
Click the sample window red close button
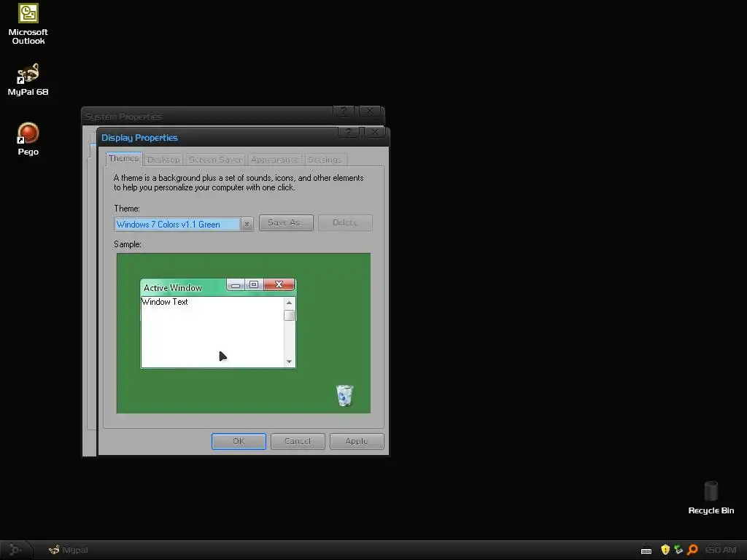(x=279, y=284)
